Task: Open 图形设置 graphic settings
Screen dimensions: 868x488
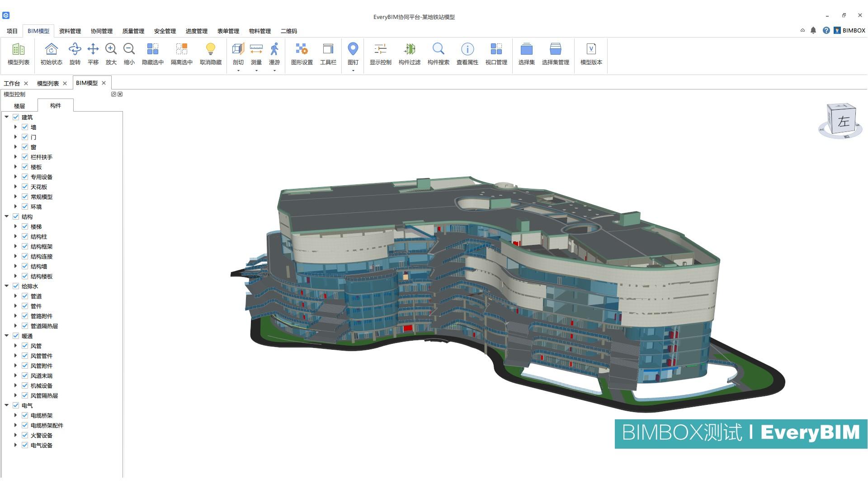Action: (x=301, y=54)
